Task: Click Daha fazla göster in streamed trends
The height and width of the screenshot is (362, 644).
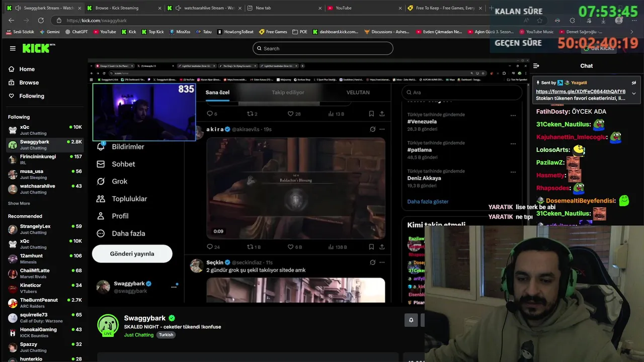Action: click(x=428, y=202)
